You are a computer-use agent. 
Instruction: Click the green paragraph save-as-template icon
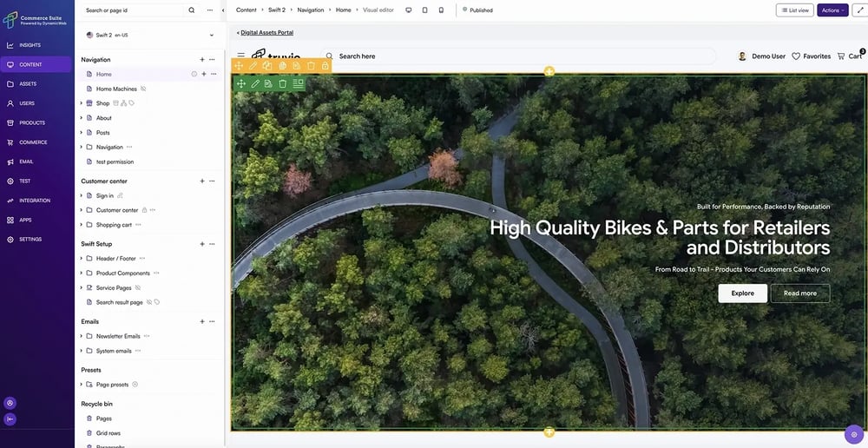(268, 83)
